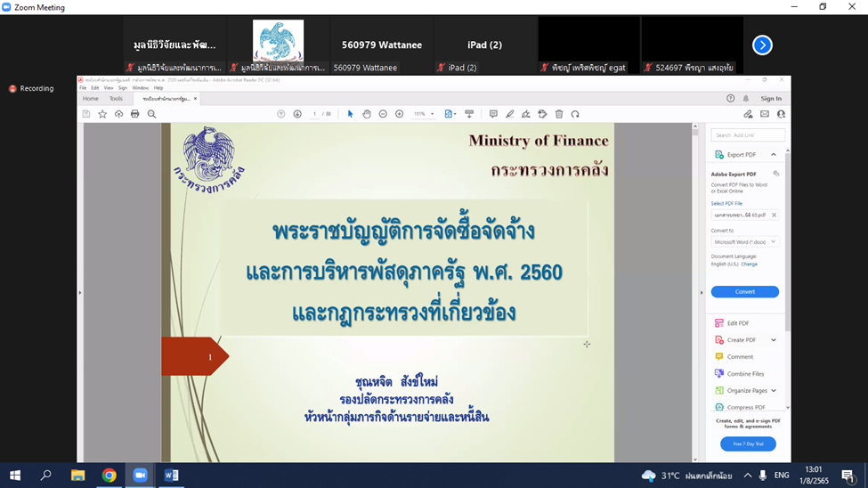Click the page number input field
Image resolution: width=868 pixels, height=488 pixels.
click(x=314, y=114)
